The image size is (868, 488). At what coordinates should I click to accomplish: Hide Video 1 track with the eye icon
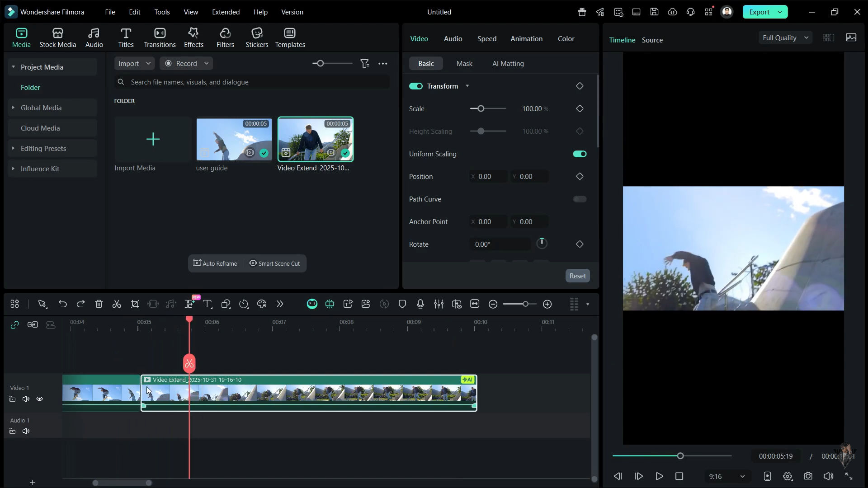point(40,399)
